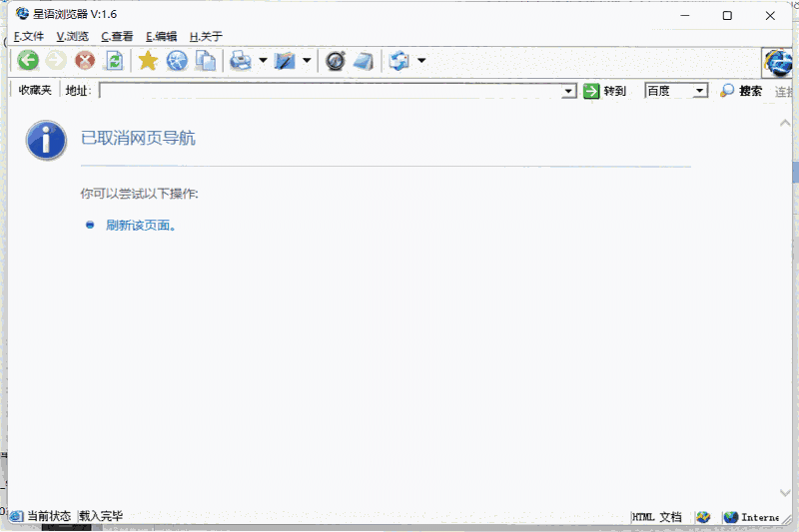Click the green back arrow button
799x532 pixels.
(x=28, y=61)
